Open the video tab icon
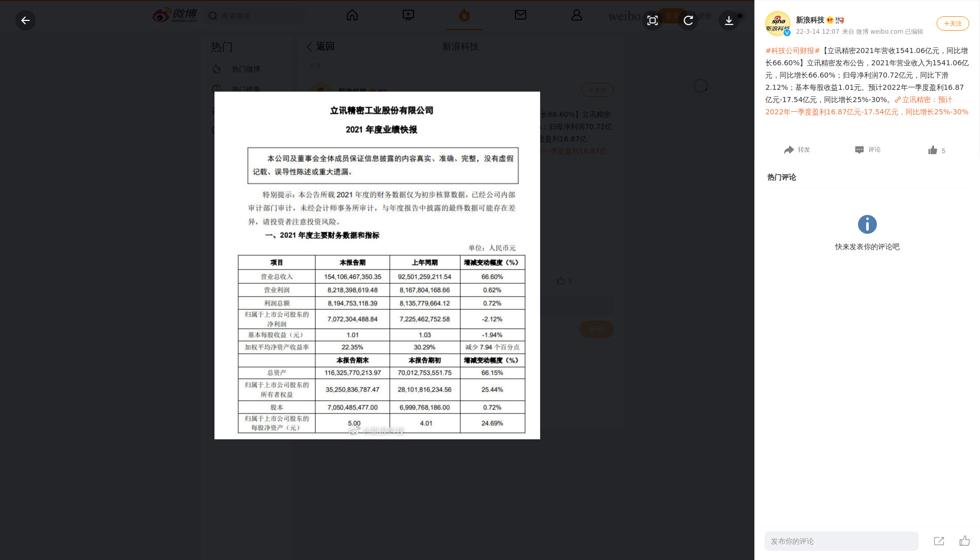The width and height of the screenshot is (980, 560). tap(408, 15)
